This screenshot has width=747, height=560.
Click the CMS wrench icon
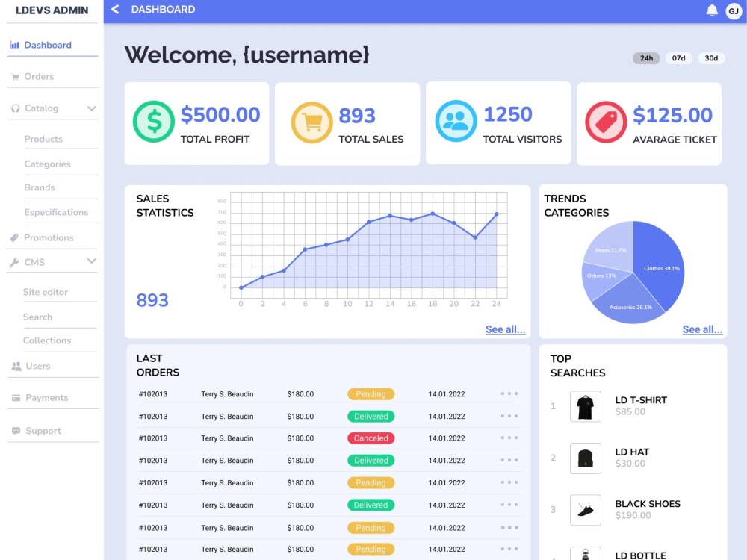point(14,262)
